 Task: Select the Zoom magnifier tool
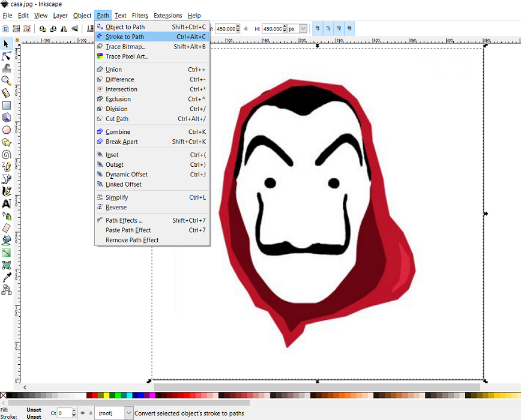[7, 80]
